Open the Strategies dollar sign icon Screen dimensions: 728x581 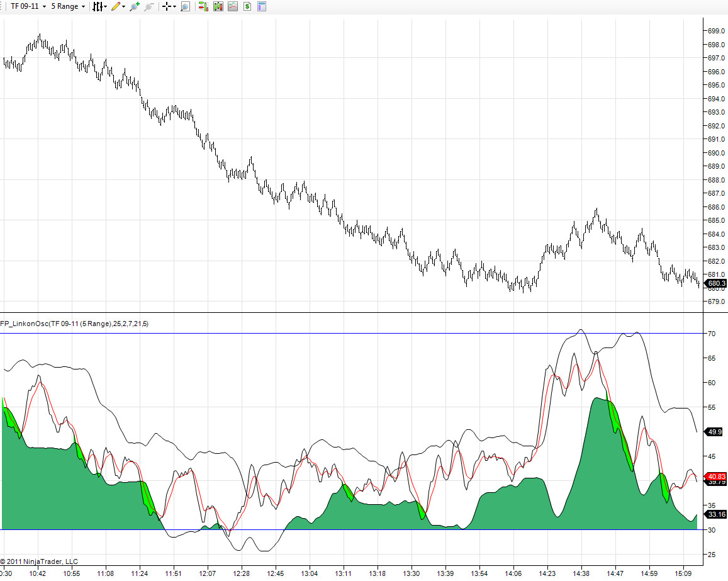(247, 6)
